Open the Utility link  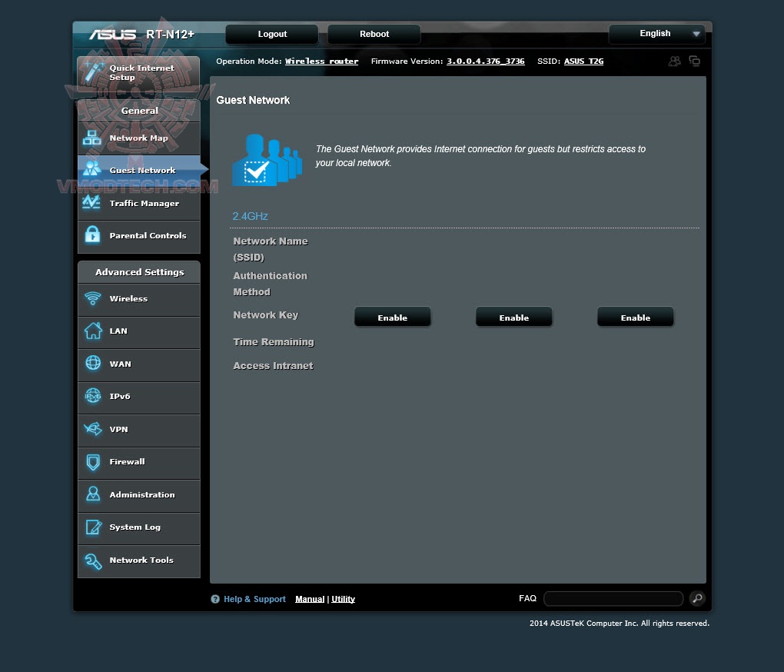(x=343, y=599)
